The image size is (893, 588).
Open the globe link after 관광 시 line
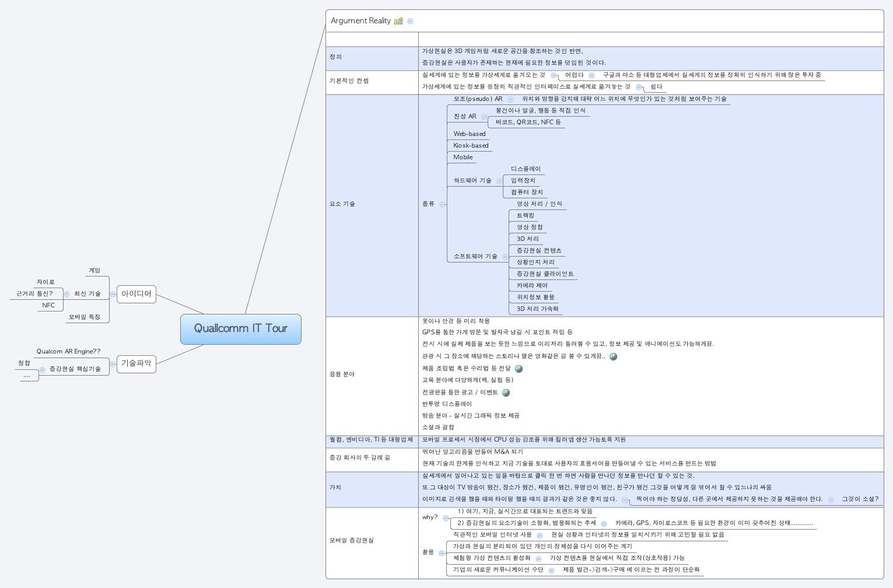click(x=613, y=356)
